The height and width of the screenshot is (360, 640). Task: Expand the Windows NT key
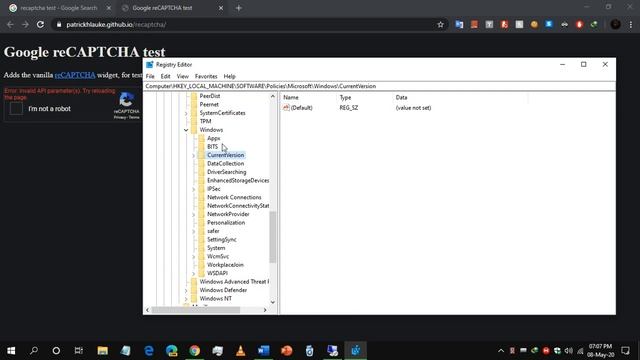click(186, 299)
